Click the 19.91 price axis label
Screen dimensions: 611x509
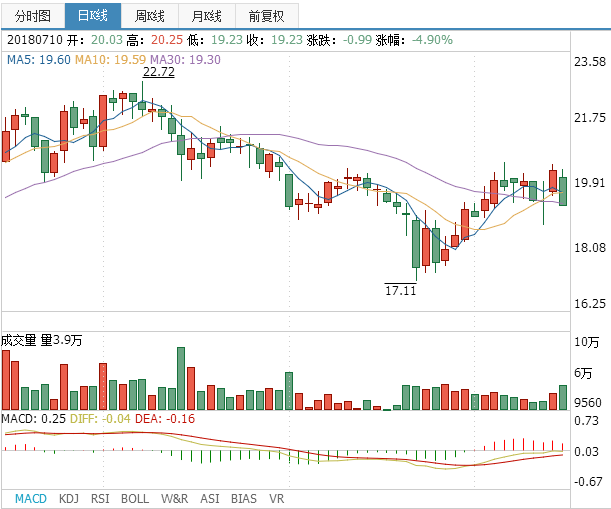(590, 182)
